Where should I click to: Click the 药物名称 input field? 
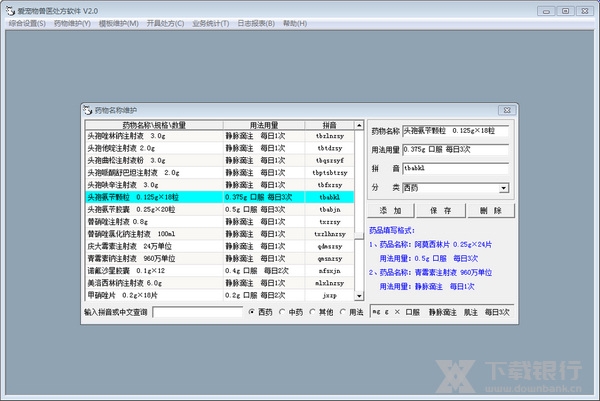pos(455,131)
